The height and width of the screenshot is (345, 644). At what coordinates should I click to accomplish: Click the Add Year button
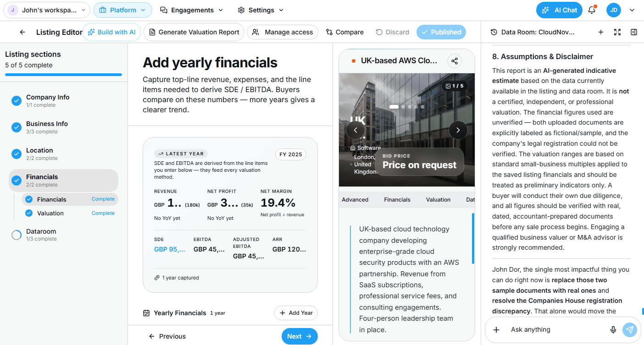[296, 313]
